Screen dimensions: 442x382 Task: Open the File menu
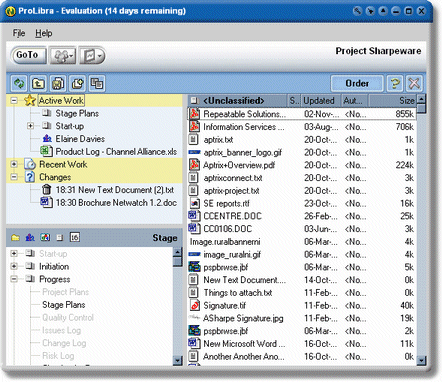tap(19, 33)
